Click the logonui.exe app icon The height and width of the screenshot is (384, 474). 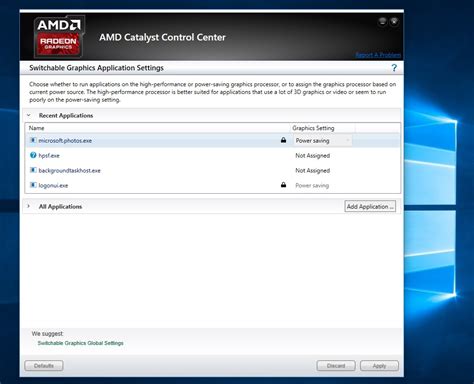pos(33,185)
